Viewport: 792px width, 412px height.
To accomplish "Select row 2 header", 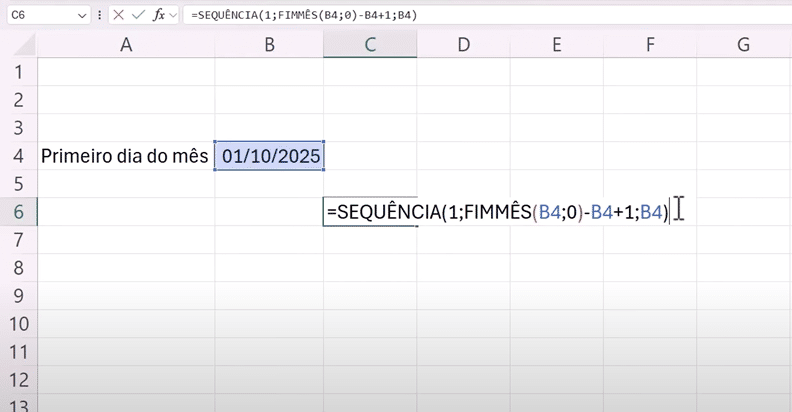I will coord(19,100).
